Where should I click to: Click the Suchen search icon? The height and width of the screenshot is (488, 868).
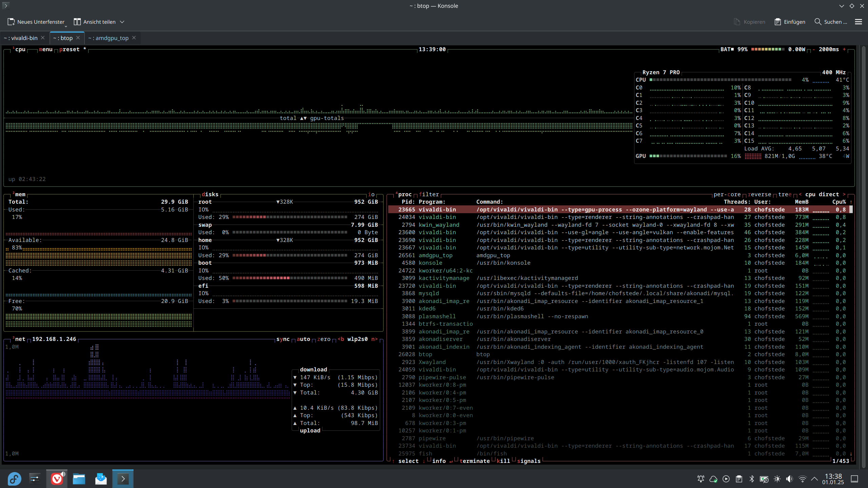click(x=817, y=22)
